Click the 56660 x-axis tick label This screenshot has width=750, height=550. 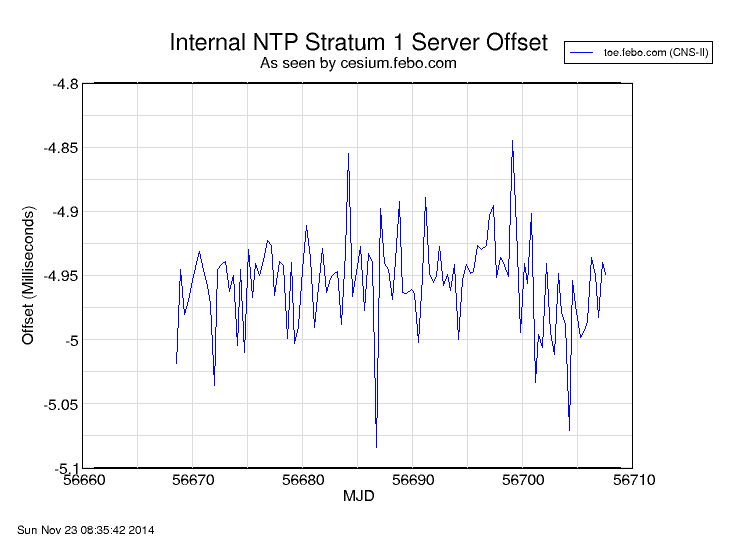pyautogui.click(x=83, y=480)
